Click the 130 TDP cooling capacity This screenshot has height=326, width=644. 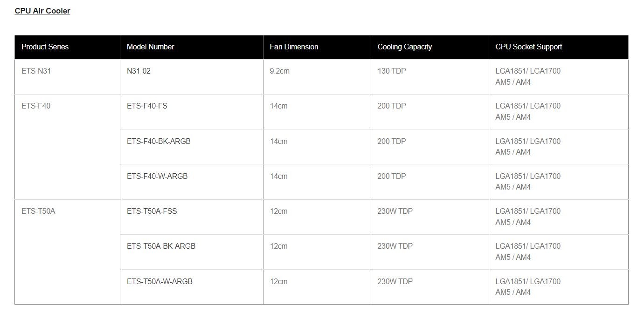click(x=391, y=71)
